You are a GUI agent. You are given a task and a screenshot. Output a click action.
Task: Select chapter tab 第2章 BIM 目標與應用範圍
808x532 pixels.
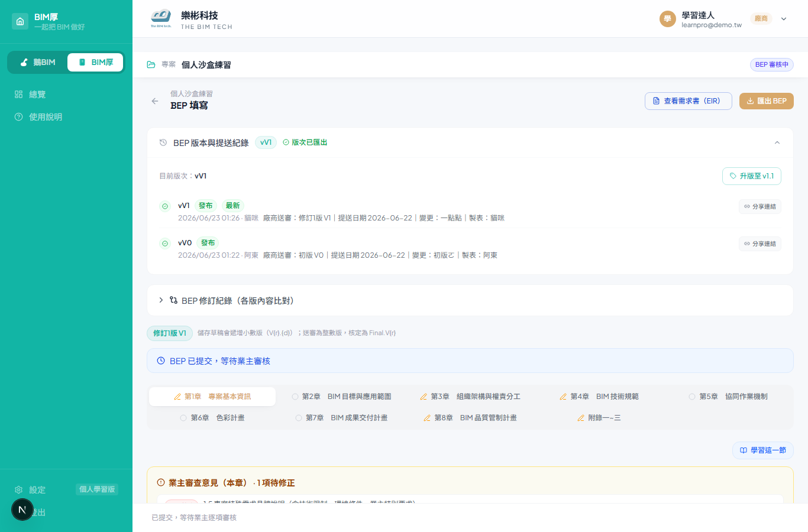(x=341, y=397)
